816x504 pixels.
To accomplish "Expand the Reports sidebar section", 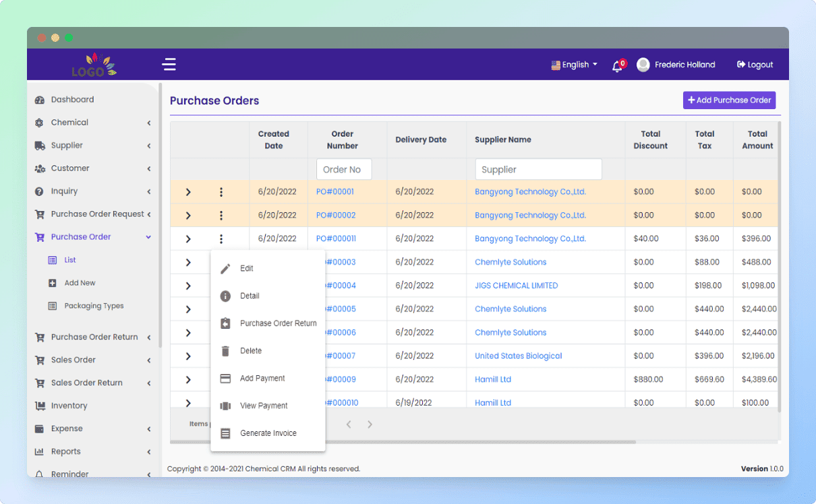I will [148, 451].
